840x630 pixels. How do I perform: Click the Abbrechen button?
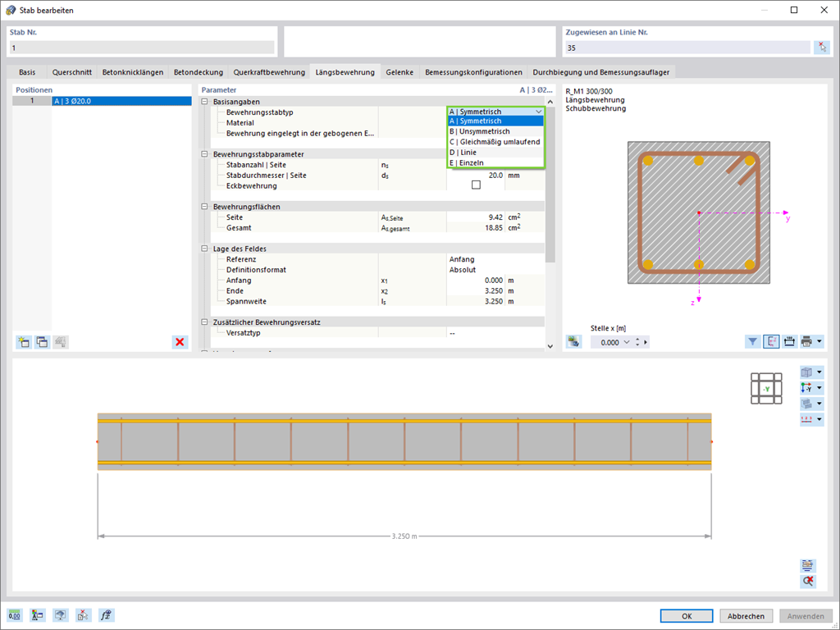click(746, 616)
